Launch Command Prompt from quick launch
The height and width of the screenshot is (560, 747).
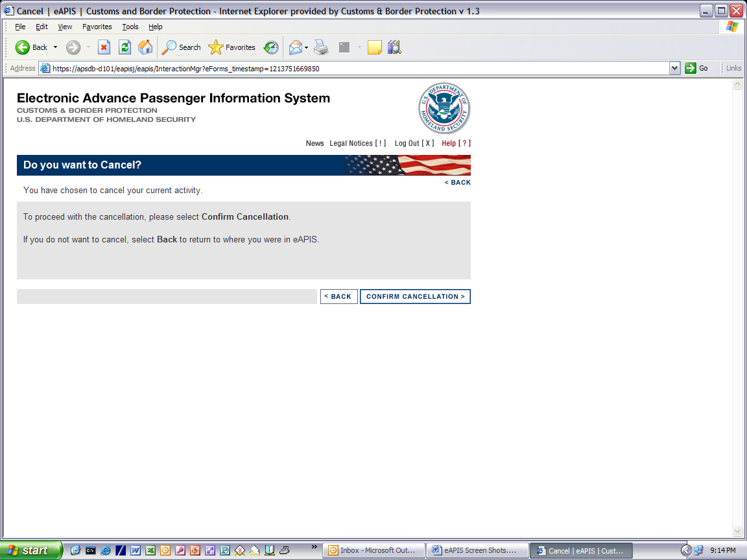[x=91, y=550]
